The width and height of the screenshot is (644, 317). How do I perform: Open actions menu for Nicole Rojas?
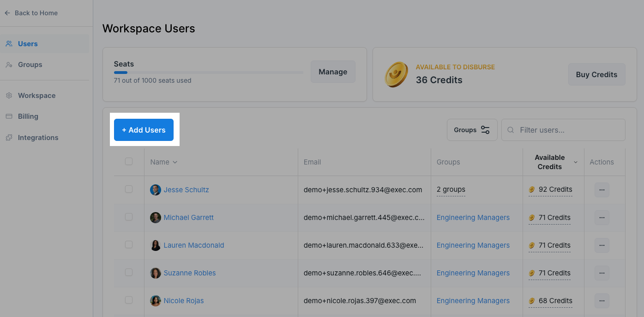(602, 301)
